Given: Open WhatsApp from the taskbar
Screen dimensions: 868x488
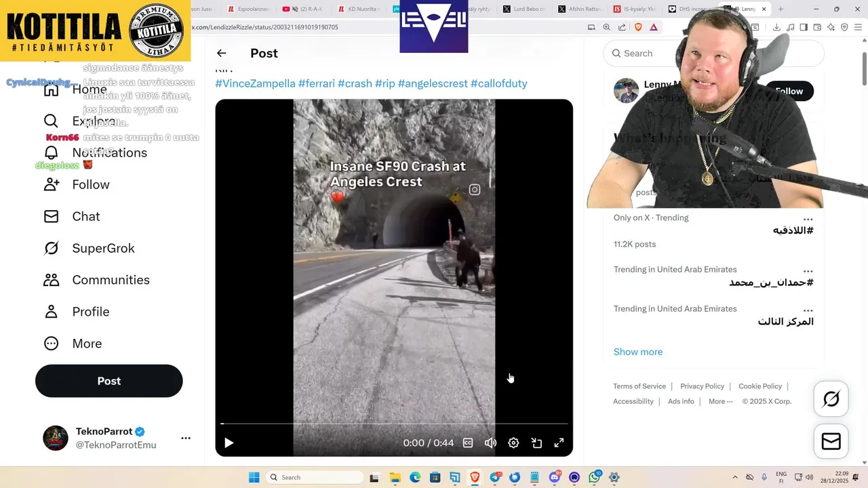Looking at the screenshot, I should pyautogui.click(x=595, y=477).
